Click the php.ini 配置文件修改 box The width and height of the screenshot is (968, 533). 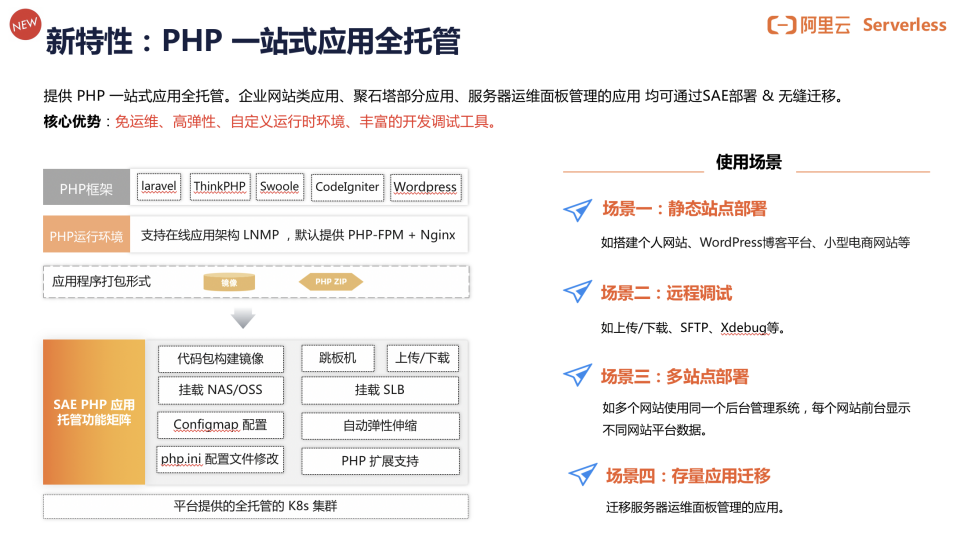tap(220, 460)
